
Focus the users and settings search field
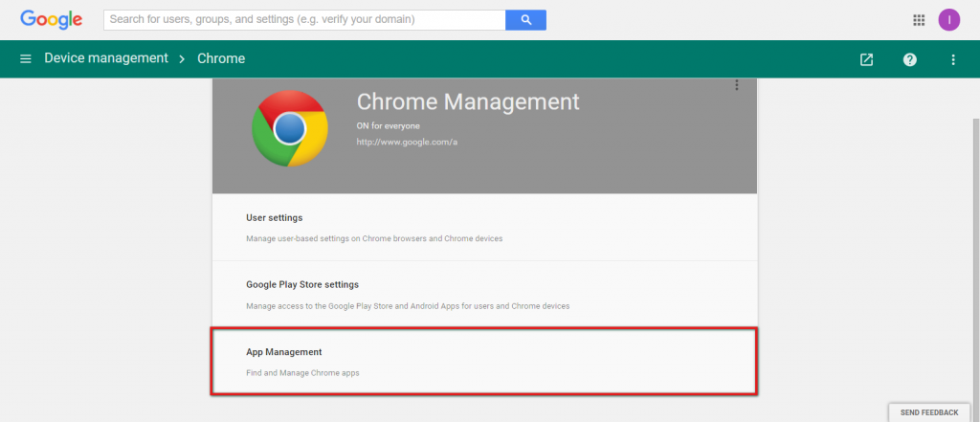coord(304,20)
